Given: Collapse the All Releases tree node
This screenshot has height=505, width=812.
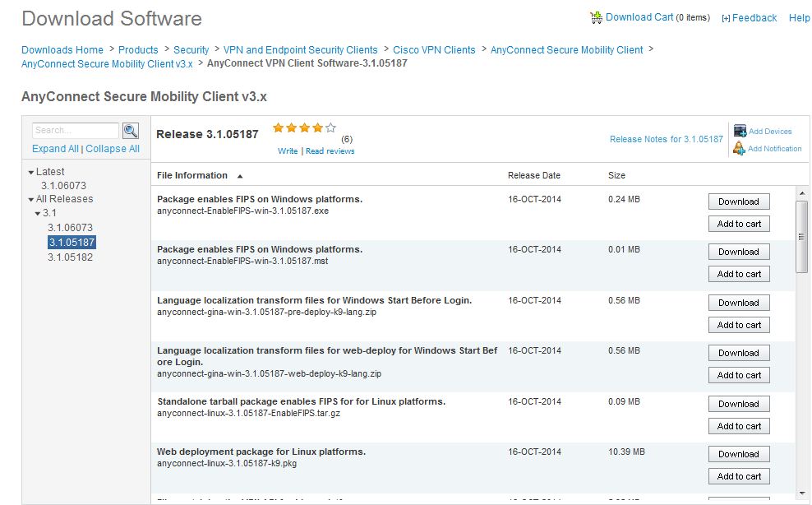Looking at the screenshot, I should pyautogui.click(x=31, y=199).
